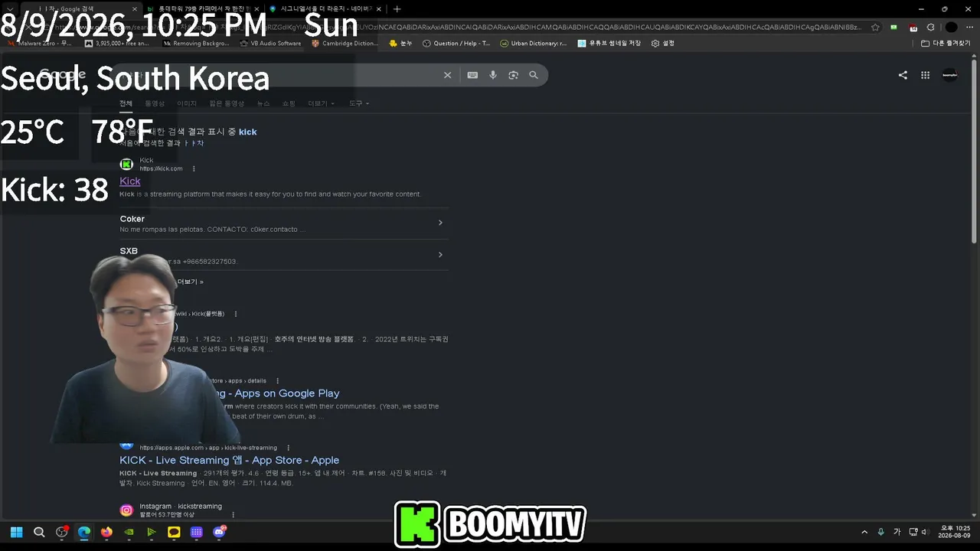Switch to the 짧은 동영상 tab

227,103
